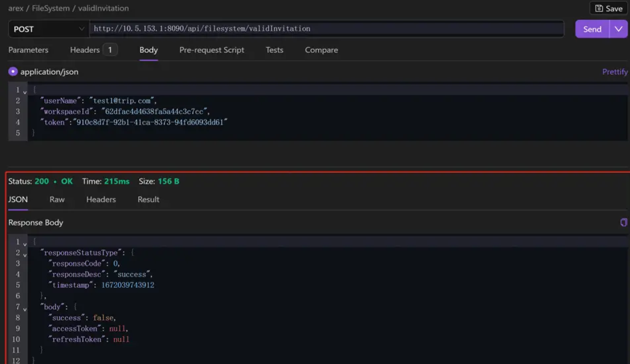
Task: Click the Save button
Action: point(608,9)
